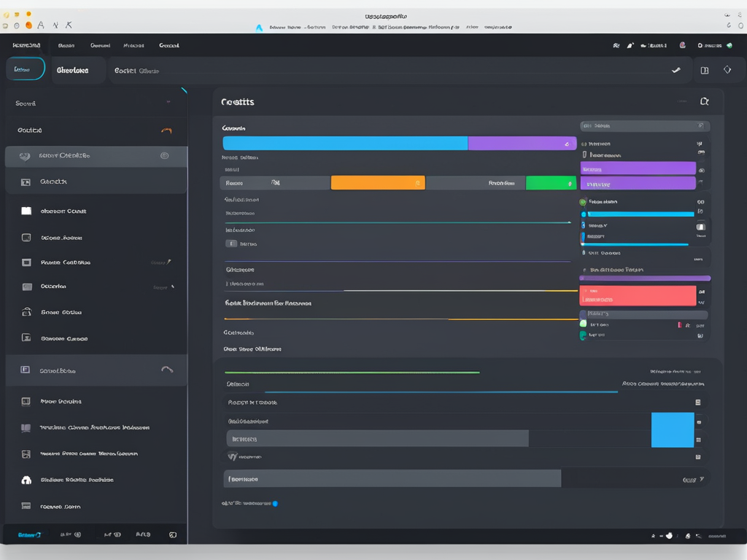Click the diamond icon in the top-right toolbar
747x560 pixels.
(x=727, y=70)
